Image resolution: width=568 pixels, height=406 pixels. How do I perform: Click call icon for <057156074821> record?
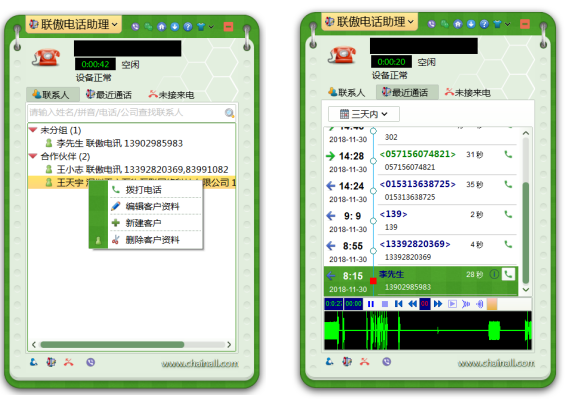508,155
